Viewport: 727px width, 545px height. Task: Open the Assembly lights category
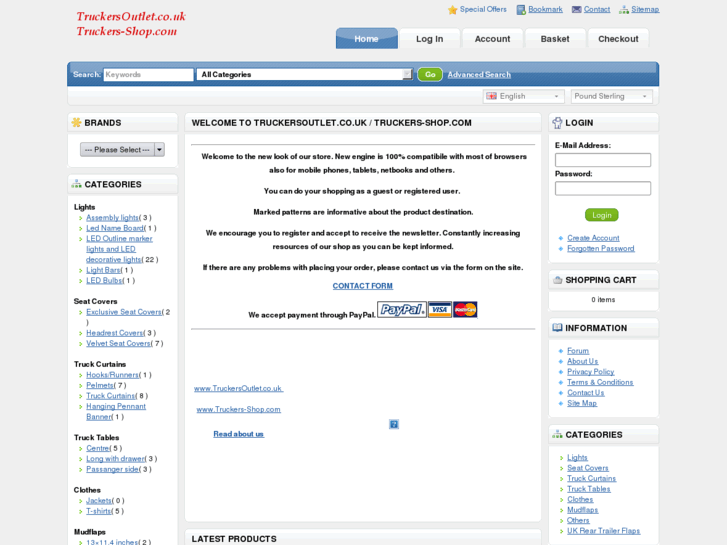[112, 217]
